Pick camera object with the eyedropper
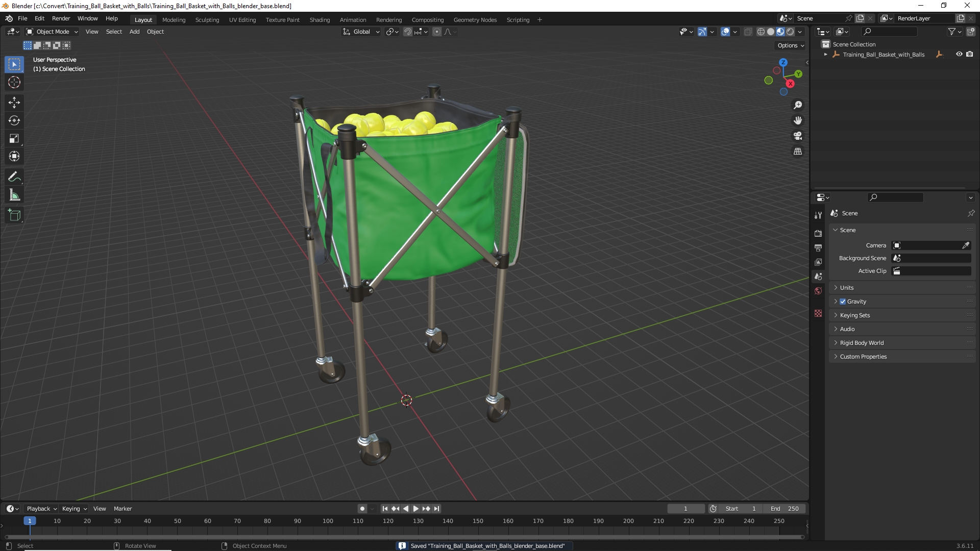980x551 pixels. (x=966, y=245)
